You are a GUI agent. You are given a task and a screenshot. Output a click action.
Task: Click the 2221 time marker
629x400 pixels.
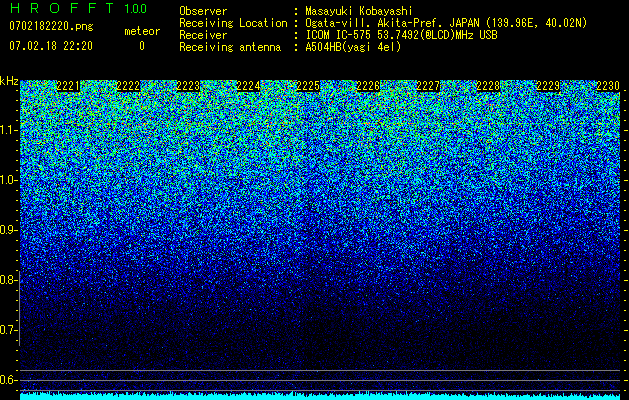(x=68, y=86)
